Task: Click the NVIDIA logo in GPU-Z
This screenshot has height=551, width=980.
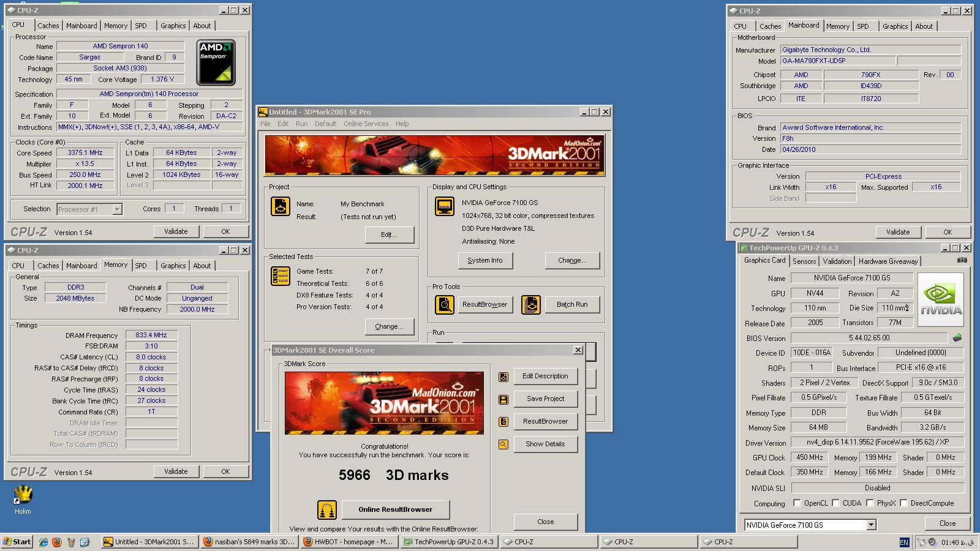Action: pyautogui.click(x=941, y=299)
